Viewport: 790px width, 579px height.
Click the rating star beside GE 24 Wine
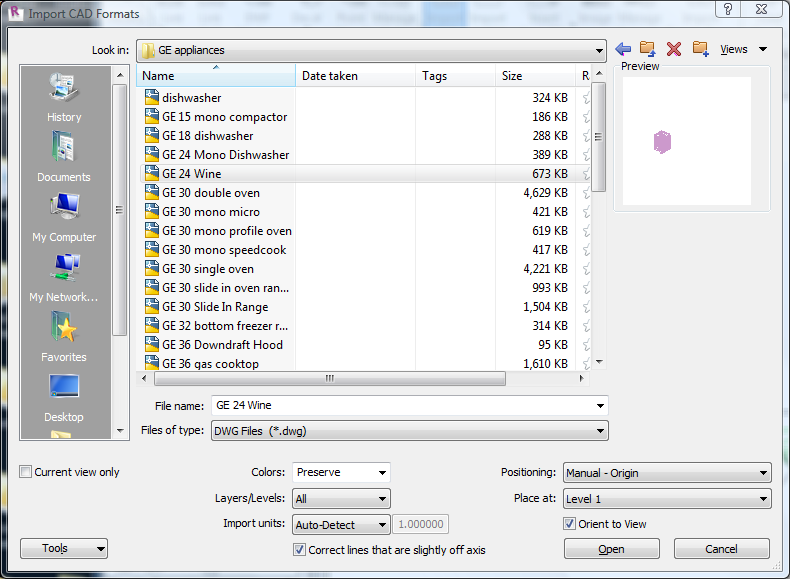586,174
